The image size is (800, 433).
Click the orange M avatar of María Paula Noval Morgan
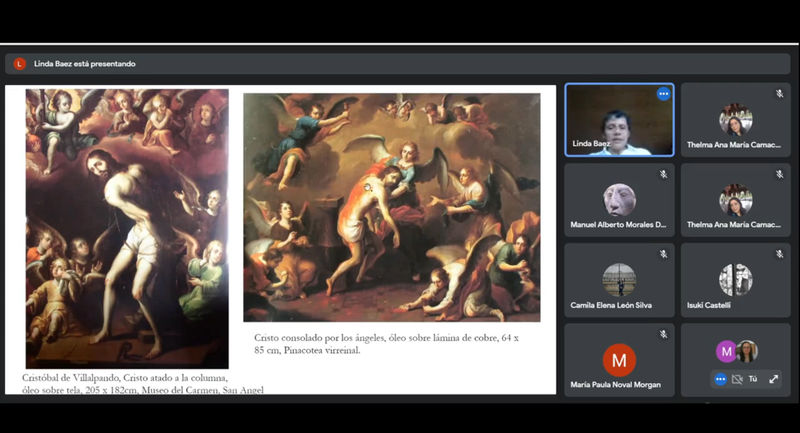[619, 360]
